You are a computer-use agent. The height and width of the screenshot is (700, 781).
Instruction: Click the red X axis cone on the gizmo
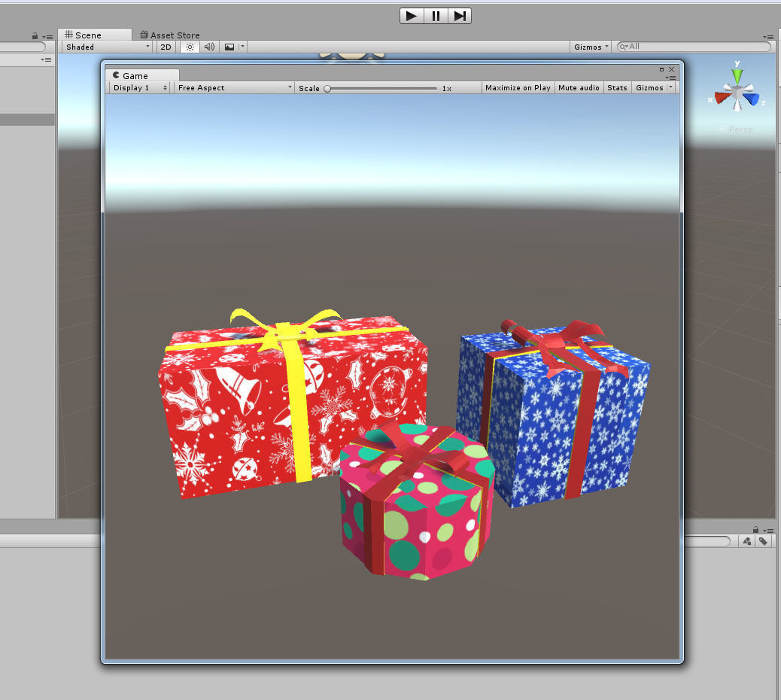pos(722,97)
